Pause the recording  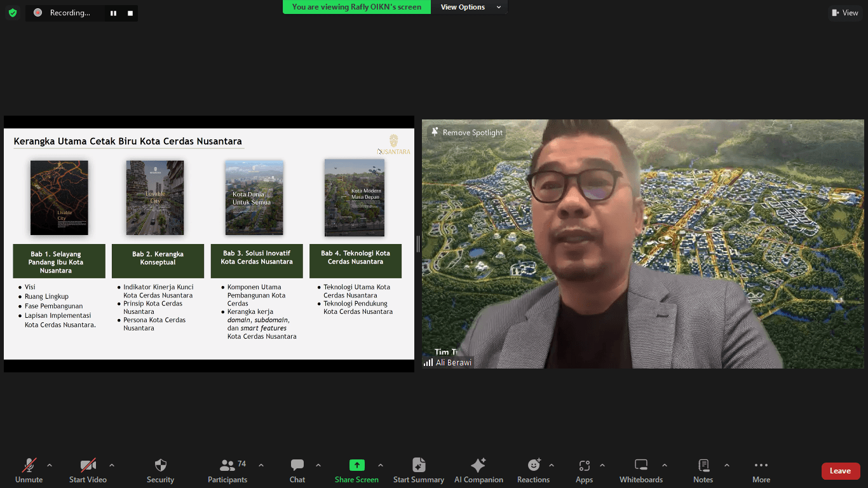[x=113, y=13]
